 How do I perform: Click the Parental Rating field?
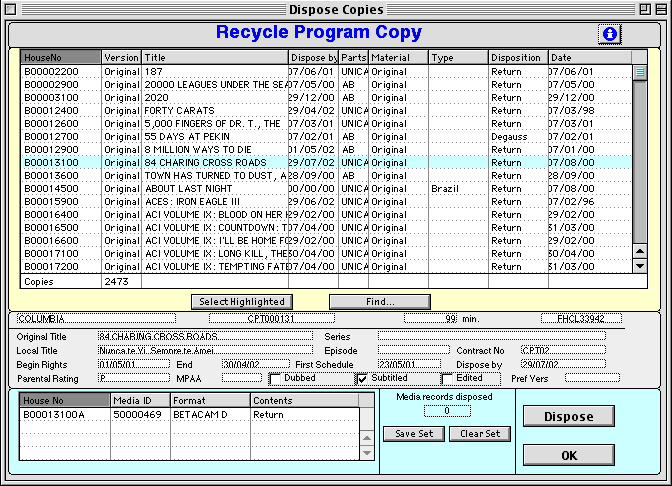click(x=134, y=378)
